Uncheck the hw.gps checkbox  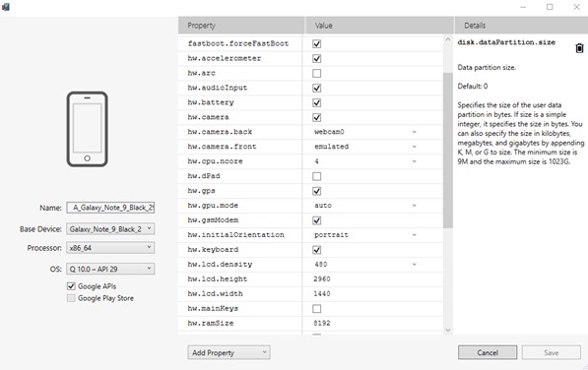316,191
